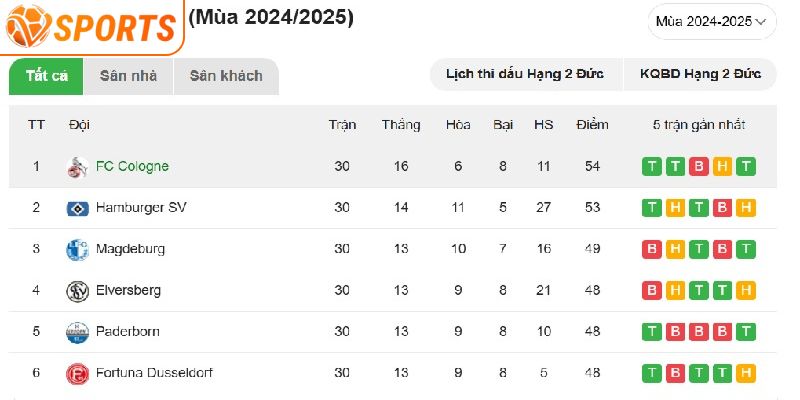Click the Elversberg club crest

(78, 291)
